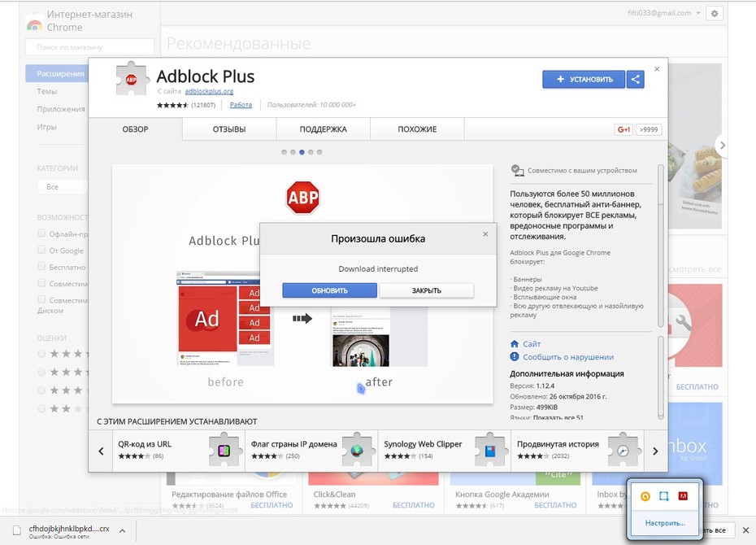This screenshot has height=545, width=756.
Task: Close the Adblock Plus detail window
Action: [x=657, y=69]
